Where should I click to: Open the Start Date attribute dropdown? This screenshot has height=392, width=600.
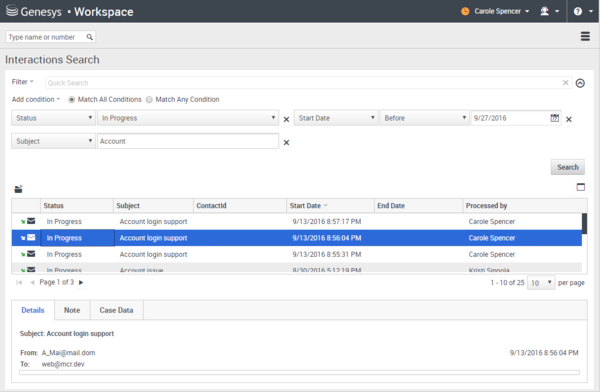point(336,118)
